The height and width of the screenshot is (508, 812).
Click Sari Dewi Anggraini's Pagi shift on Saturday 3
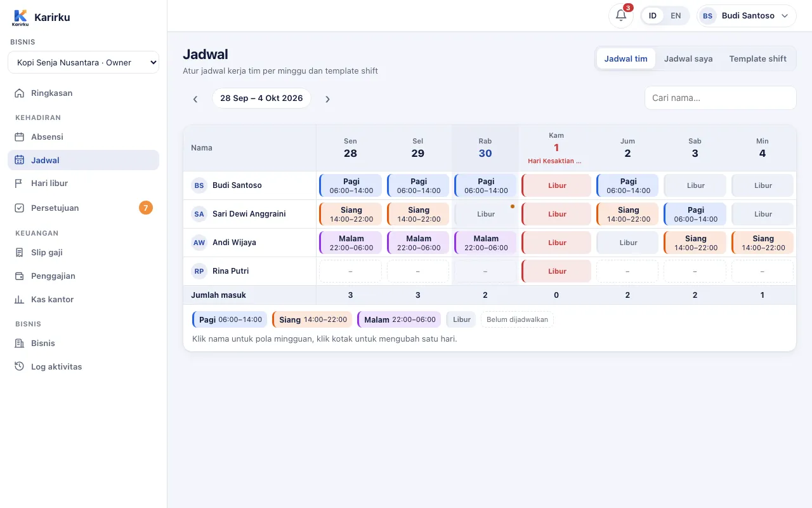[x=695, y=214]
